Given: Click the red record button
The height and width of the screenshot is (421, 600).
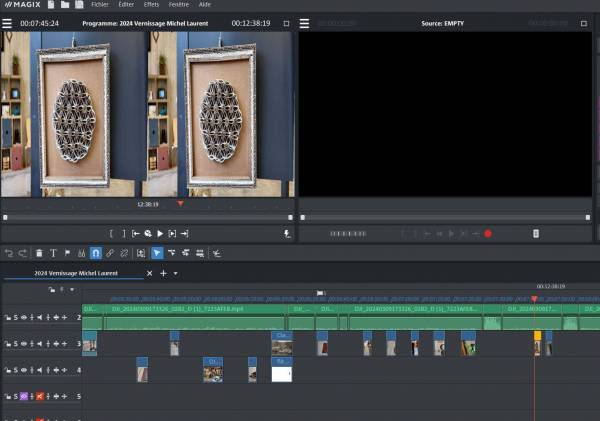Looking at the screenshot, I should coord(488,233).
